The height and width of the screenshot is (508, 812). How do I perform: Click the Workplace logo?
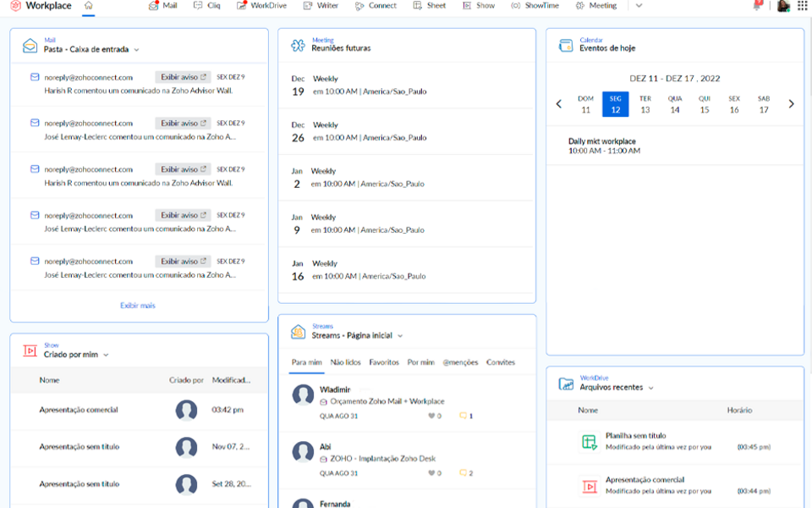(41, 6)
